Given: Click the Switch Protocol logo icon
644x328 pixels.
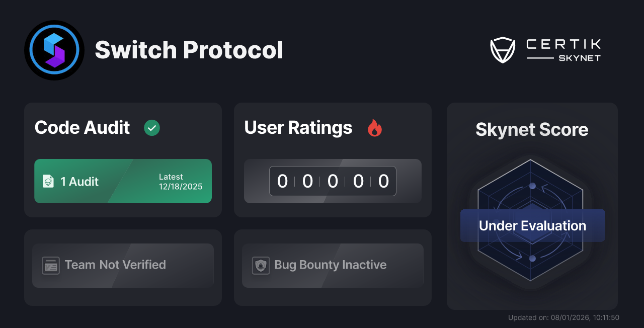Looking at the screenshot, I should pos(54,50).
